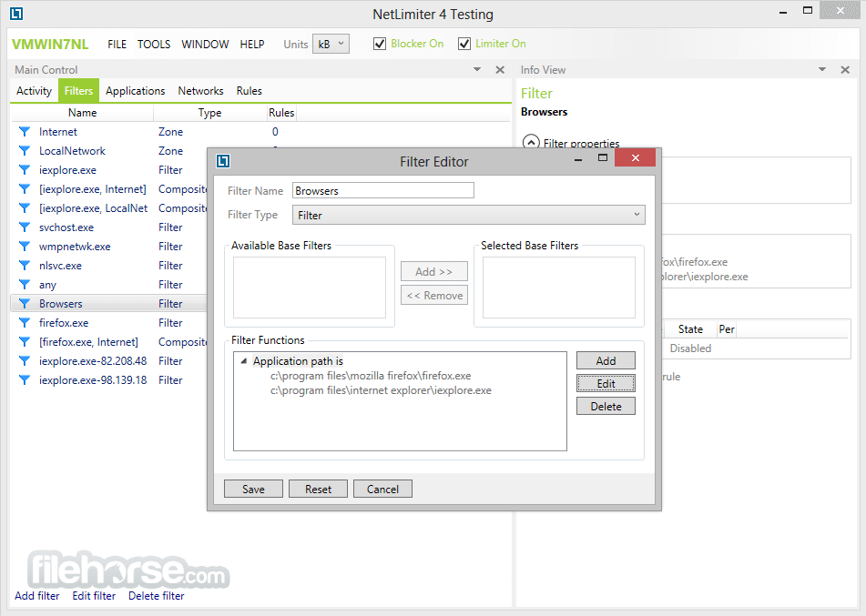The height and width of the screenshot is (616, 866).
Task: Click the Filter Name text field
Action: (383, 190)
